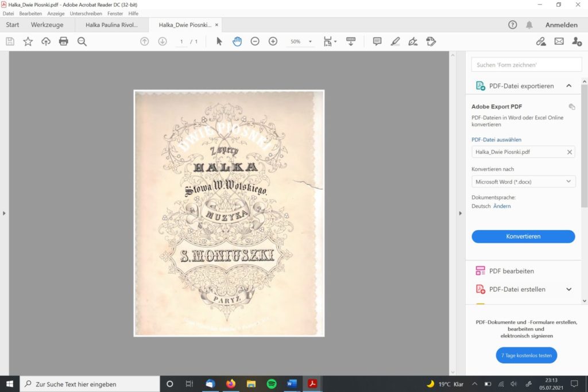The height and width of the screenshot is (392, 588).
Task: Open the Find text magnifier tool
Action: pos(82,41)
